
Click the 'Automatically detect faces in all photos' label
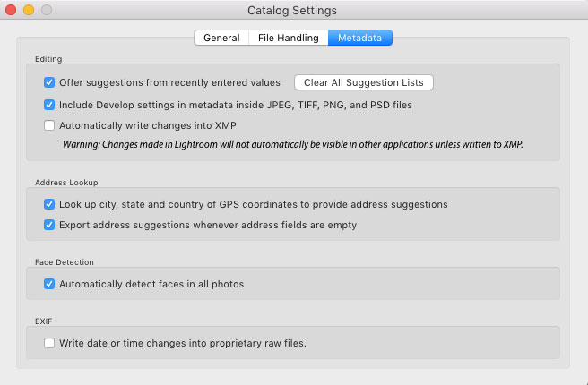tap(151, 284)
